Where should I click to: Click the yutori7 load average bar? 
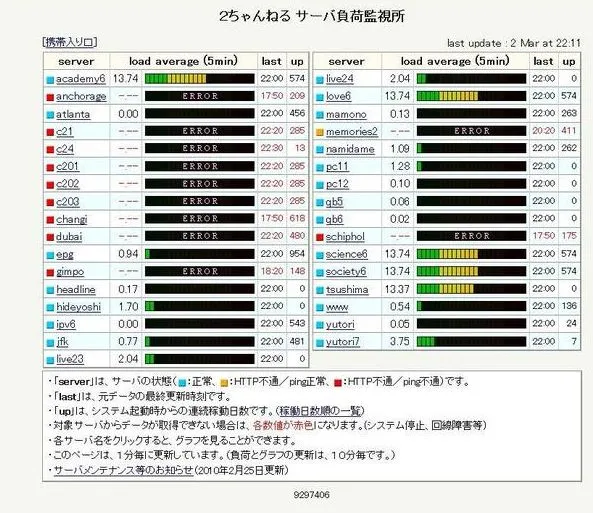point(471,342)
